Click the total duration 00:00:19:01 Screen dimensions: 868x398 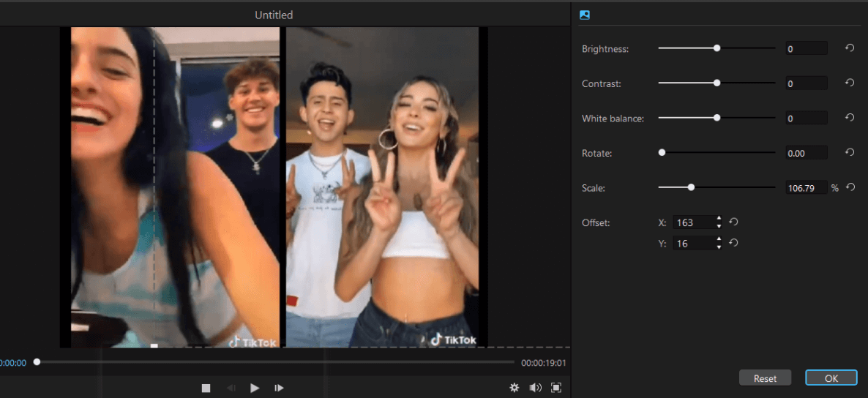544,363
